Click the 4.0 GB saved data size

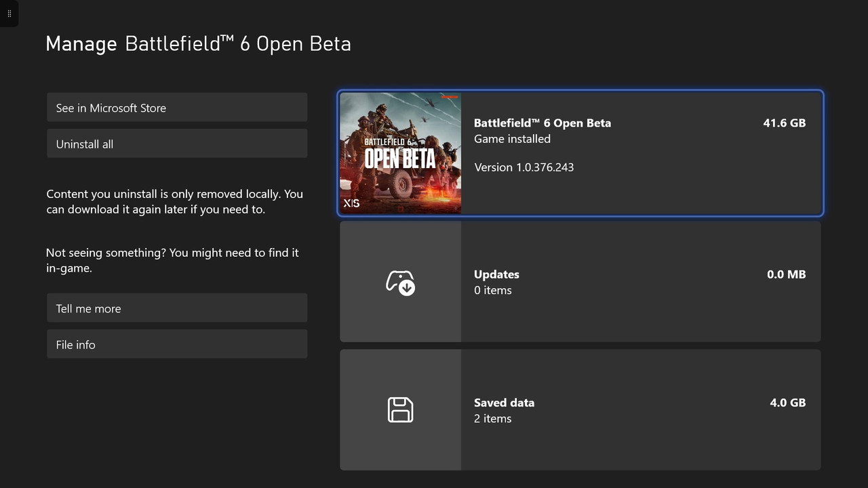[787, 402]
